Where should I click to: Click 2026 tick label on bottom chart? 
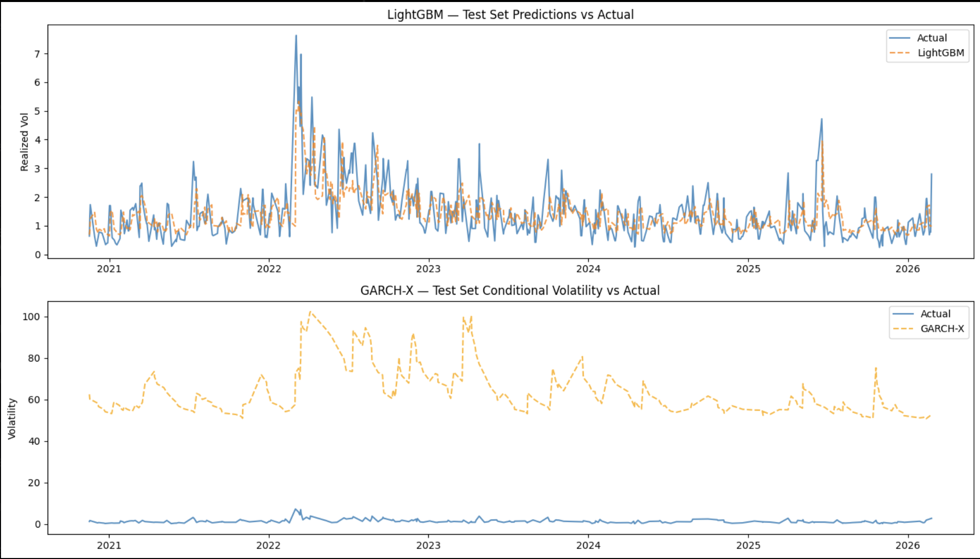pos(908,545)
